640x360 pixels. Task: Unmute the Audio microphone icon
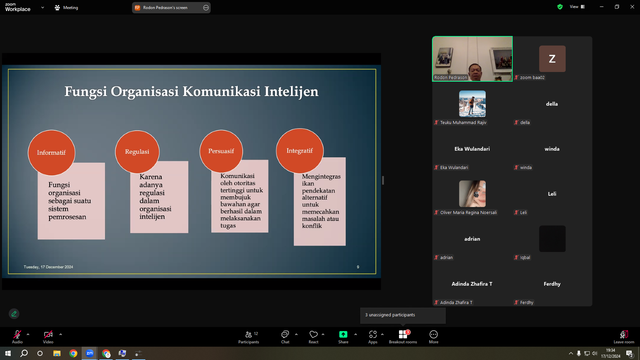click(x=17, y=334)
